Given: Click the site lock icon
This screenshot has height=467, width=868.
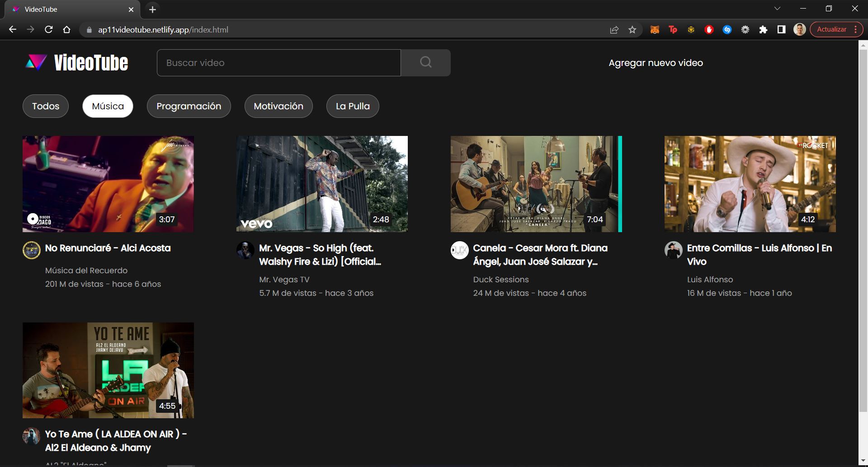Looking at the screenshot, I should (x=89, y=30).
